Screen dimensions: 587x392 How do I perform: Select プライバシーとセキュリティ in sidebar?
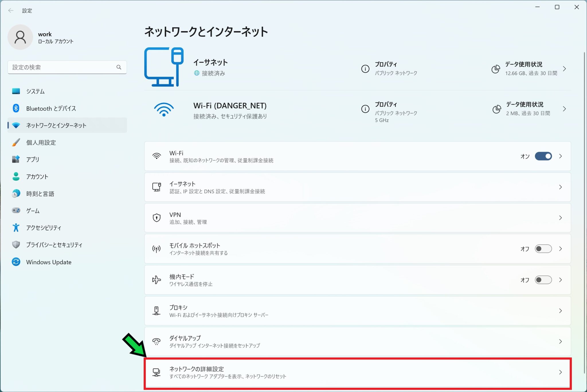click(54, 245)
